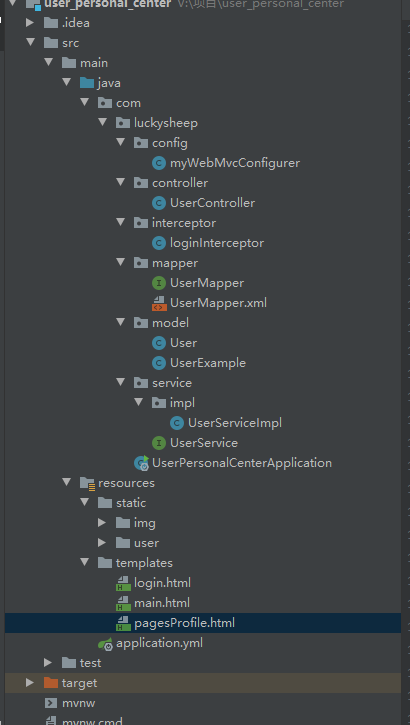Click the UserController class icon

(159, 203)
